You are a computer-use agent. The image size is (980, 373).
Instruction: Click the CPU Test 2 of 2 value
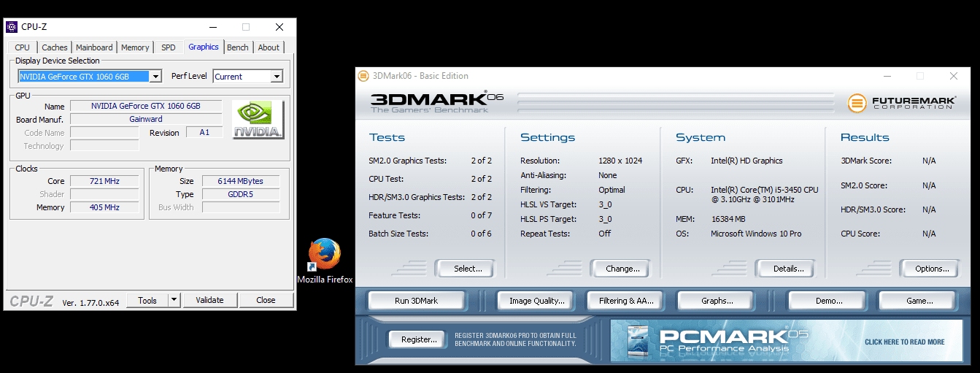(481, 179)
